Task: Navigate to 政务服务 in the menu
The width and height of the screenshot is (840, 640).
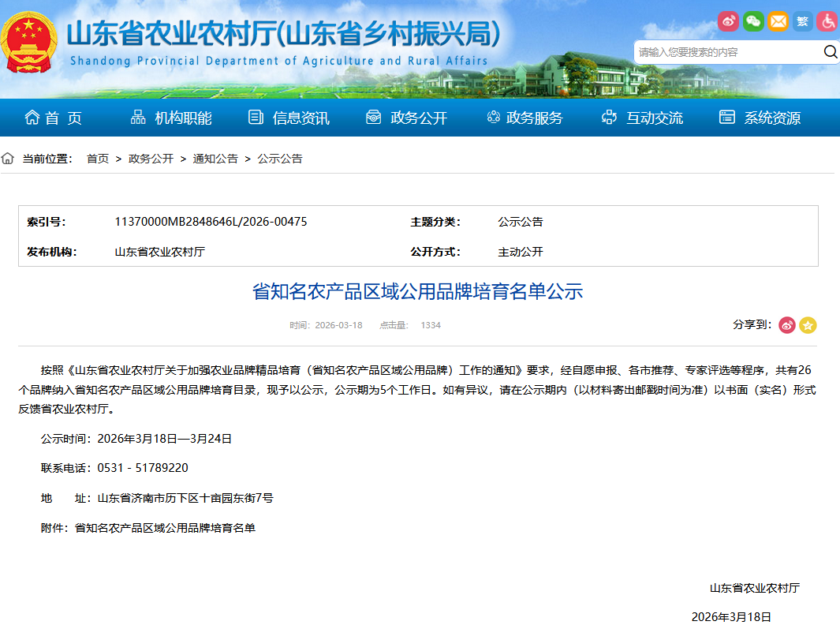Action: (525, 118)
